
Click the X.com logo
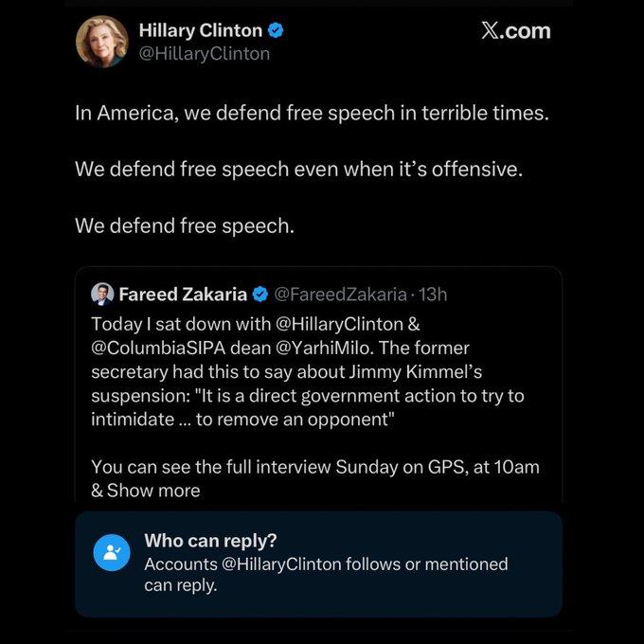515,30
